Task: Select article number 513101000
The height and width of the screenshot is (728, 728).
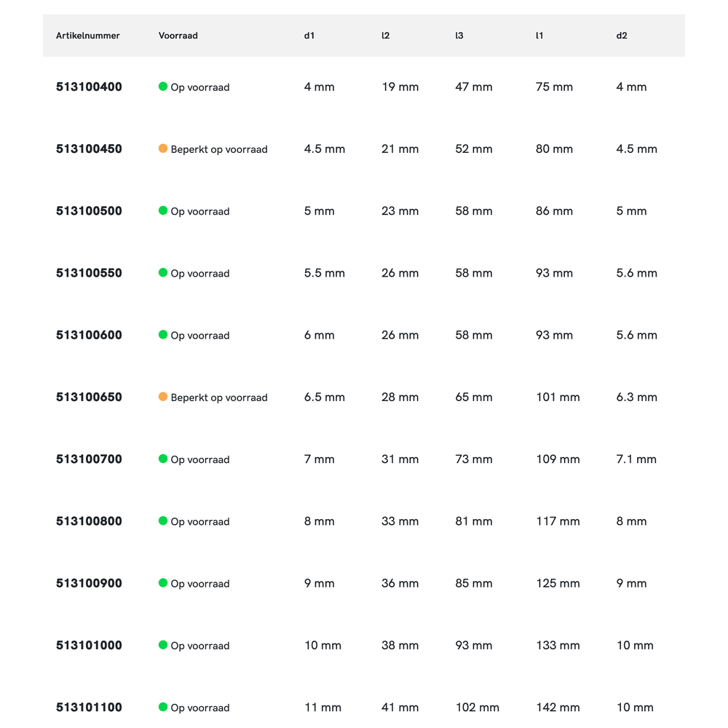Action: click(89, 645)
